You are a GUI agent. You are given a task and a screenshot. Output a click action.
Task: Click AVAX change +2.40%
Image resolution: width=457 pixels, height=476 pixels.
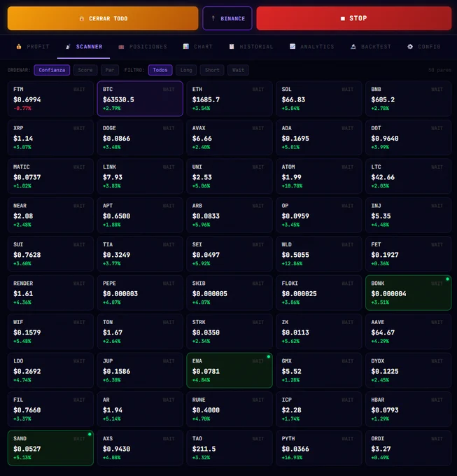coord(201,147)
